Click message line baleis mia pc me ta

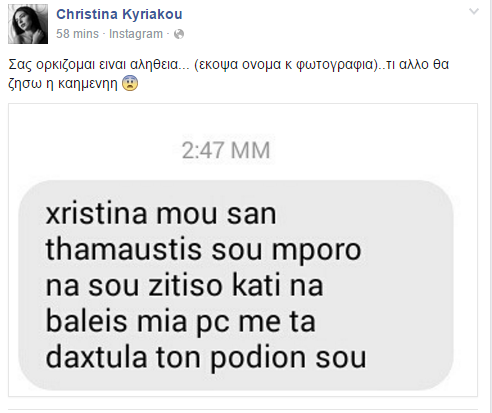(x=180, y=322)
